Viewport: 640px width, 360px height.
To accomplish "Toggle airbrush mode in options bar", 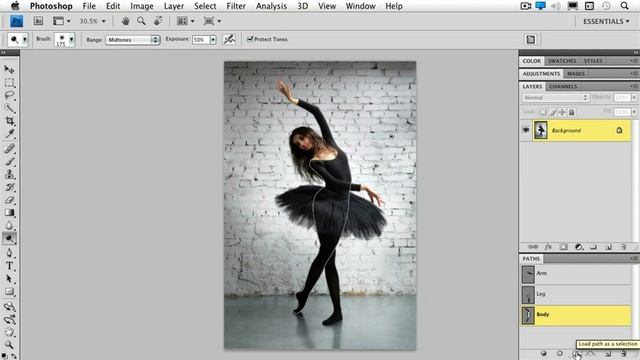I will tap(229, 39).
